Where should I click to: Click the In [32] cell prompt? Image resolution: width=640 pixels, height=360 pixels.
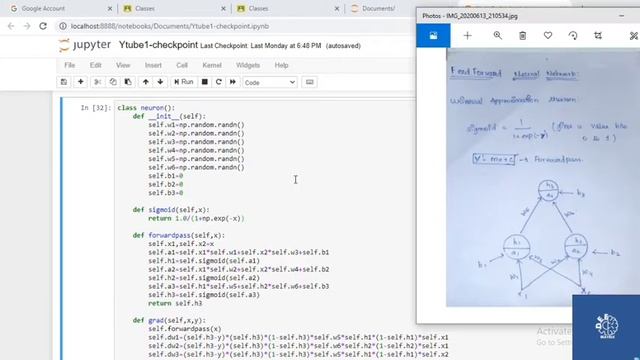(x=96, y=108)
